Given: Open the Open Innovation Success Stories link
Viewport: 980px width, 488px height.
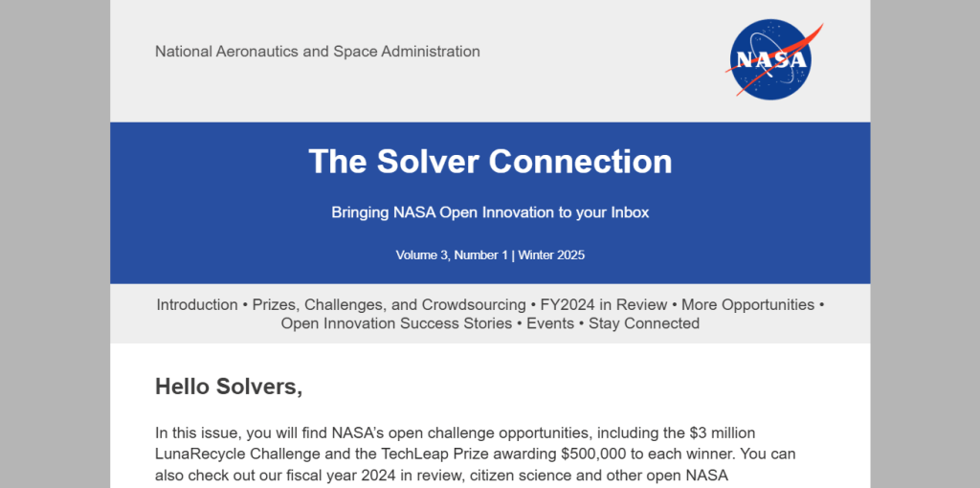Looking at the screenshot, I should pyautogui.click(x=396, y=323).
